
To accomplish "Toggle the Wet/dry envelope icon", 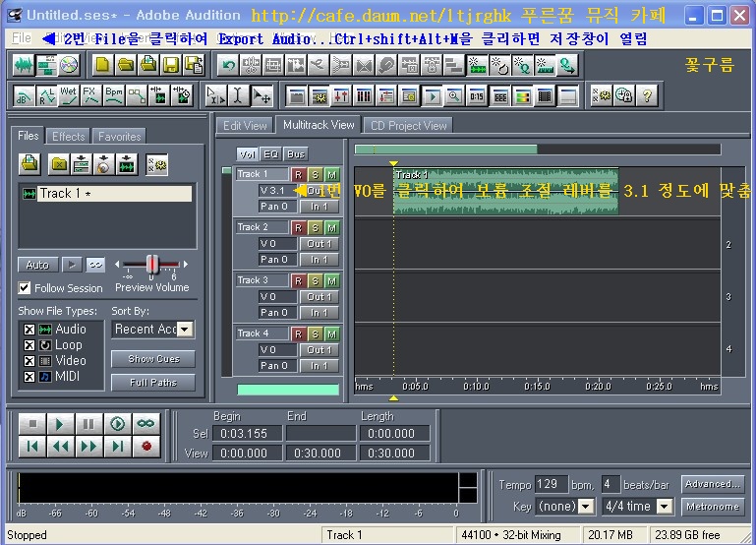I will [x=69, y=95].
